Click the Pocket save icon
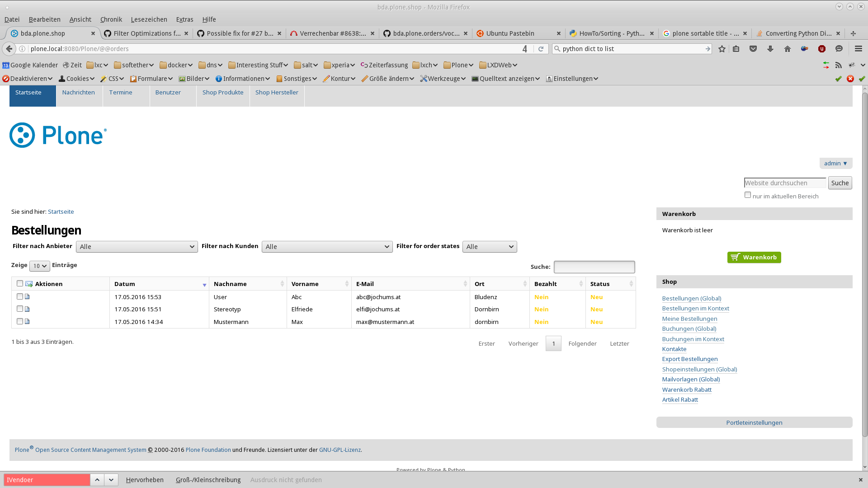868x488 pixels. click(753, 49)
